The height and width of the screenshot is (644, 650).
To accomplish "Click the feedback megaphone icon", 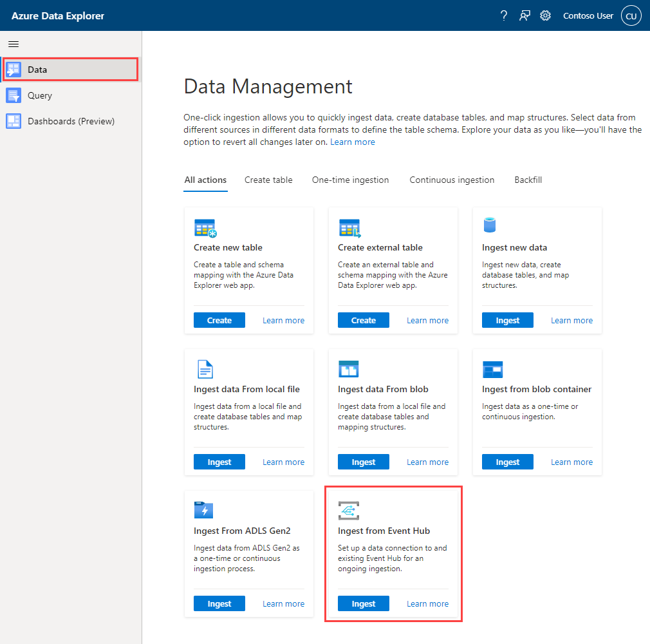I will click(525, 15).
